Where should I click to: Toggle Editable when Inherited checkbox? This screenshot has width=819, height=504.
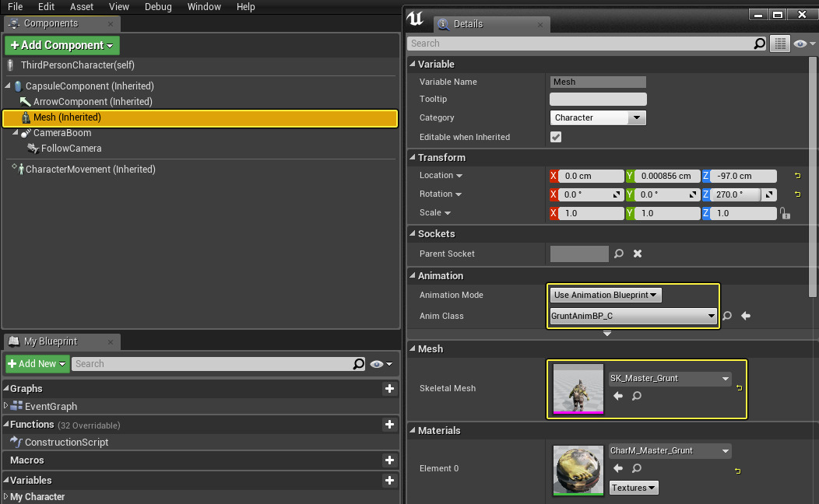556,137
